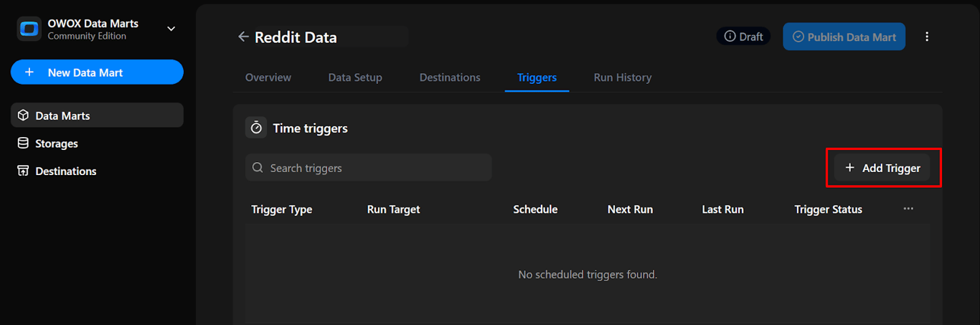Switch to the Data Setup tab
Screen dimensions: 980x325
(x=355, y=77)
